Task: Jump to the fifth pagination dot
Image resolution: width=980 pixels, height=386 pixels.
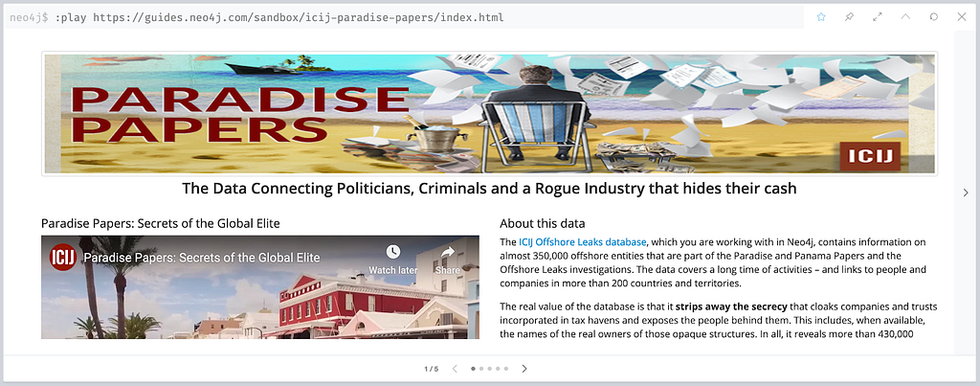Action: (x=505, y=369)
